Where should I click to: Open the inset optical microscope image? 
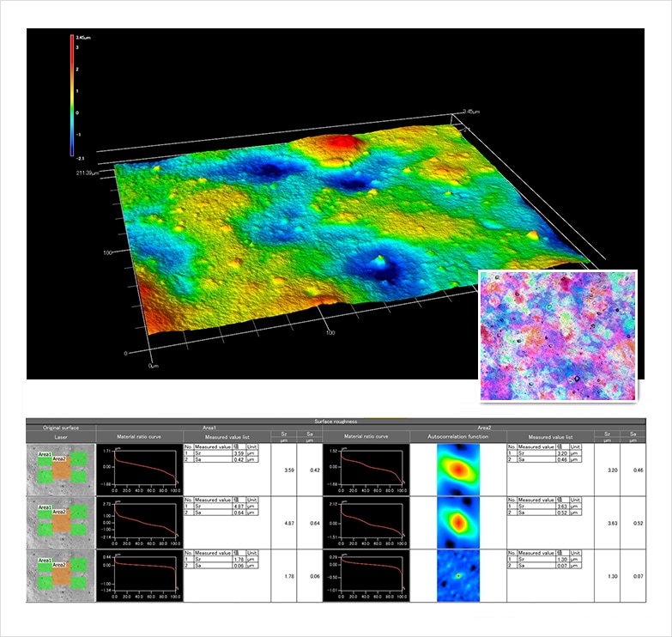(x=557, y=336)
